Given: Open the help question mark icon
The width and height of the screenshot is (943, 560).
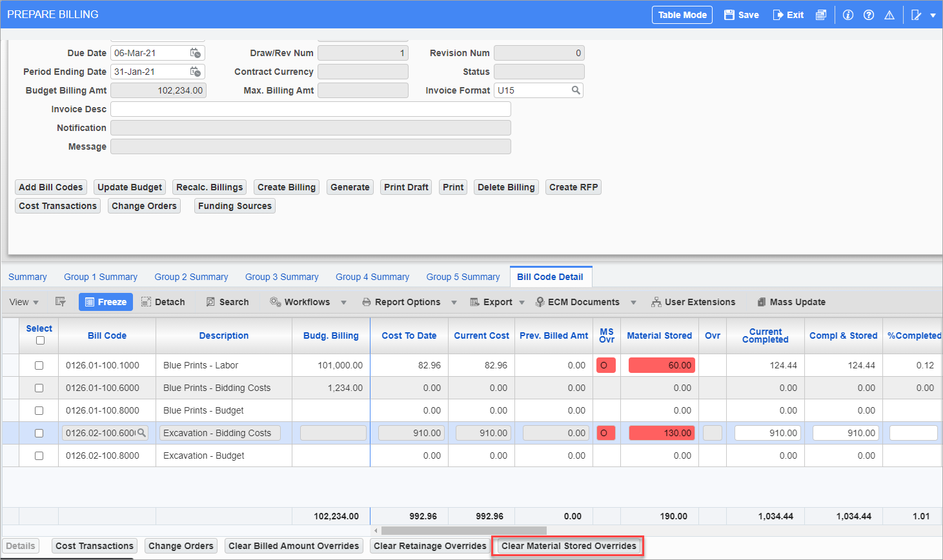Looking at the screenshot, I should pyautogui.click(x=868, y=14).
